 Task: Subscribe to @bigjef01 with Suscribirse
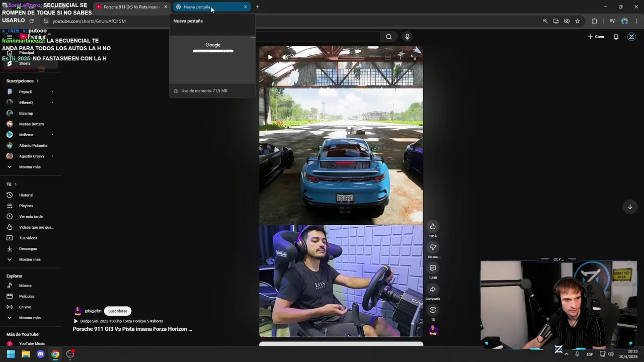click(x=118, y=311)
